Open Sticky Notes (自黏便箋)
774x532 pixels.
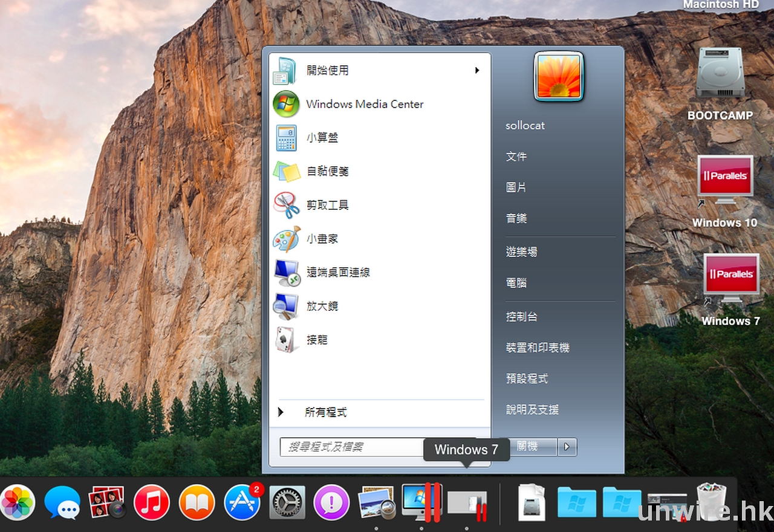[x=327, y=172]
